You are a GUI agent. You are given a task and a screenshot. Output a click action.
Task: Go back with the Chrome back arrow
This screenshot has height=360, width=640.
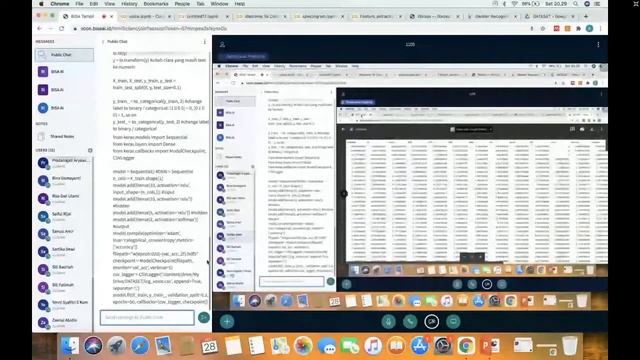(39, 29)
